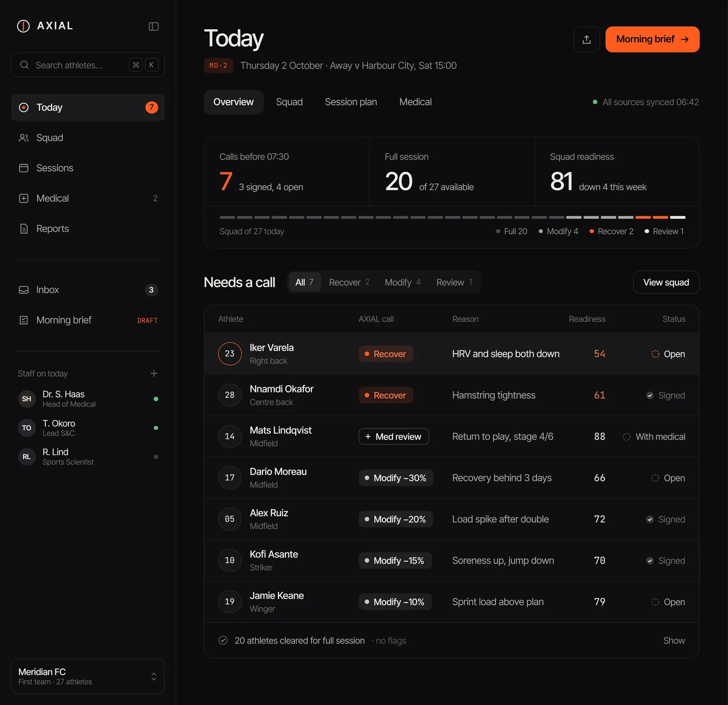Filter calls by Recover 2
The height and width of the screenshot is (705, 728).
[349, 282]
